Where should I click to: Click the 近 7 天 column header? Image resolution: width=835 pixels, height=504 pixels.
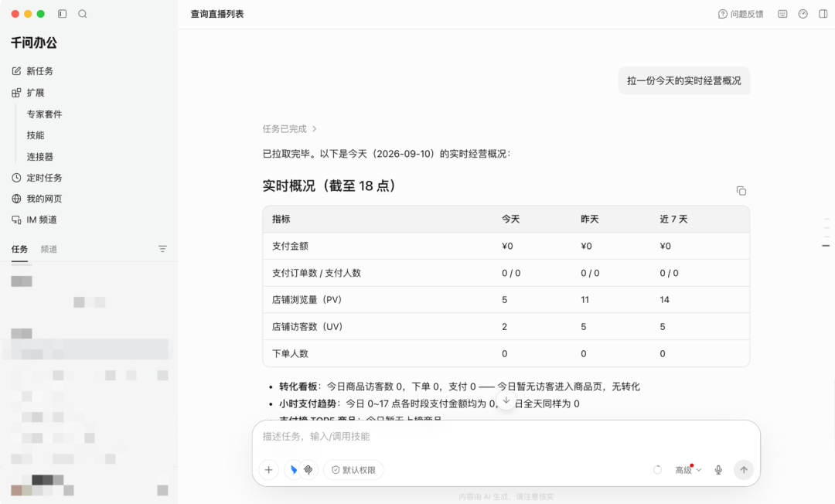pyautogui.click(x=673, y=220)
